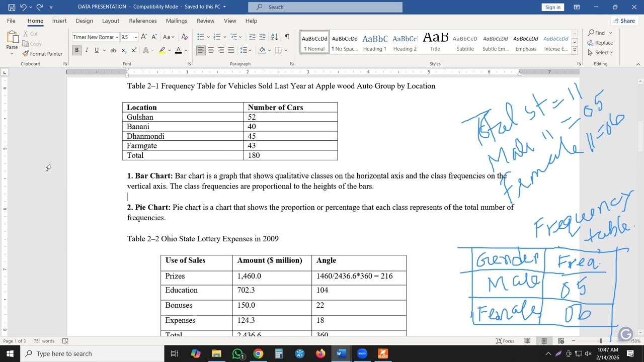Apply the Title style
The height and width of the screenshot is (362, 644).
pos(435,42)
